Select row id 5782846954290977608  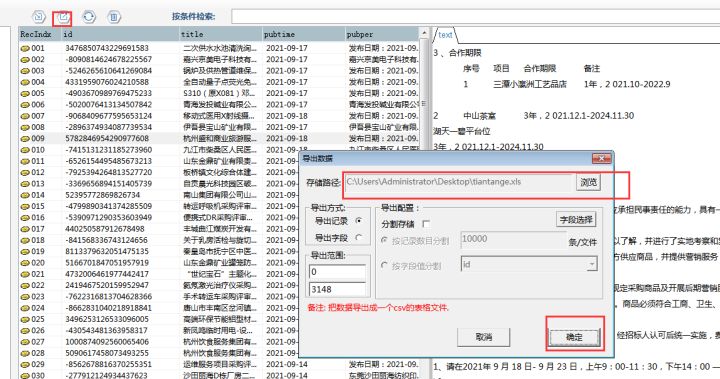(107, 138)
